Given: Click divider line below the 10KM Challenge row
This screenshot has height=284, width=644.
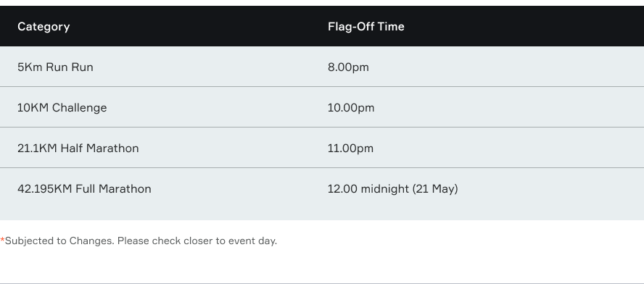Looking at the screenshot, I should coord(322,128).
